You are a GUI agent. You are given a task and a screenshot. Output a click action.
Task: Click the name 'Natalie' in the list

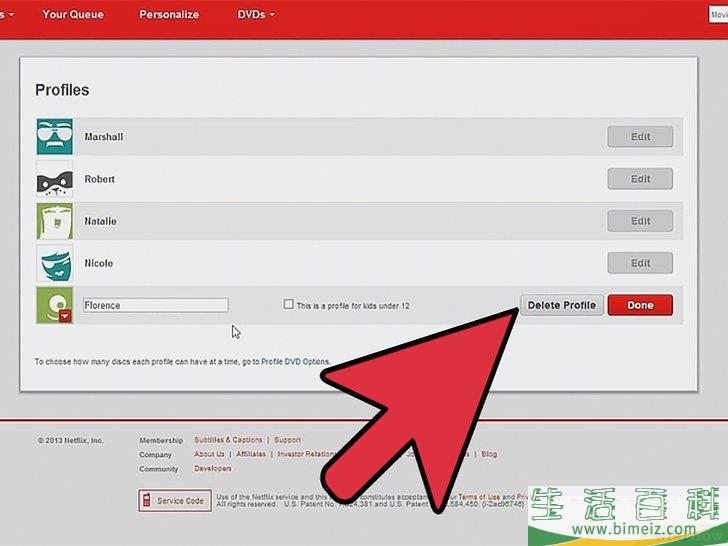click(100, 221)
